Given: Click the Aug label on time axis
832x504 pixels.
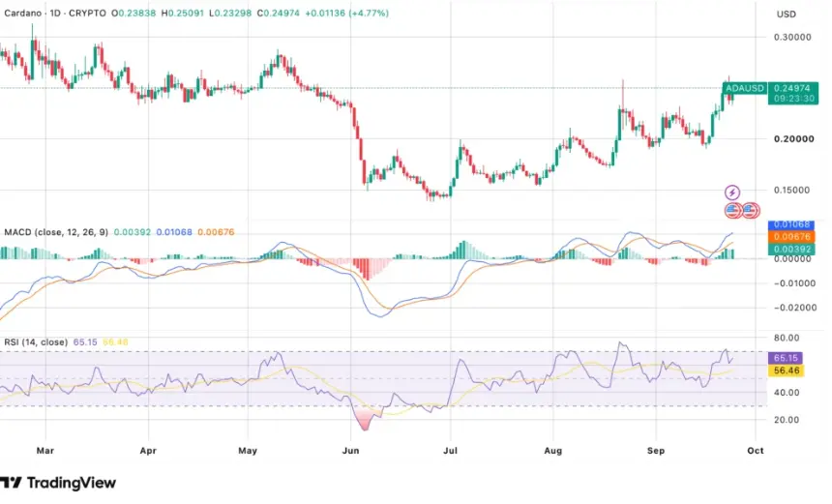Looking at the screenshot, I should (553, 451).
